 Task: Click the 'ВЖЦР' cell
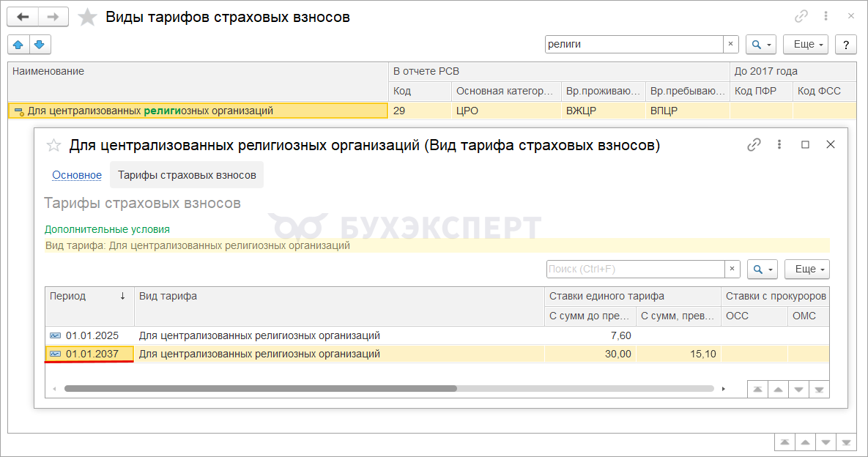(604, 111)
